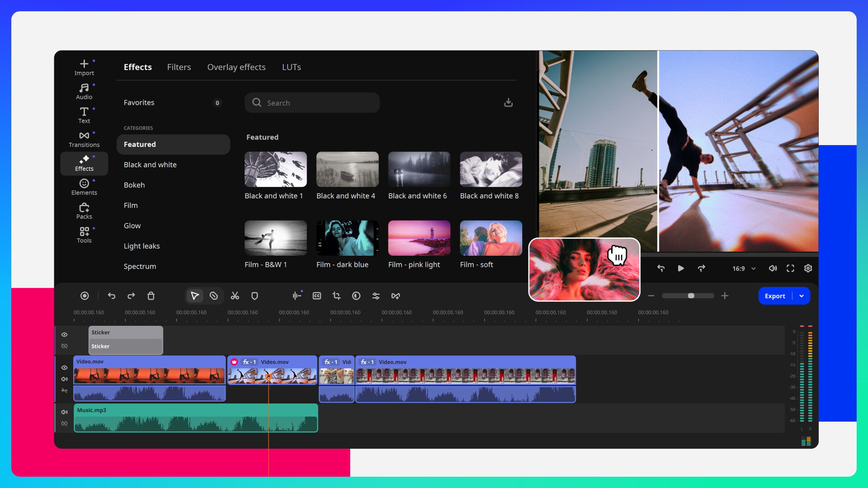
Task: Toggle visibility of the Video.mov track
Action: [65, 368]
